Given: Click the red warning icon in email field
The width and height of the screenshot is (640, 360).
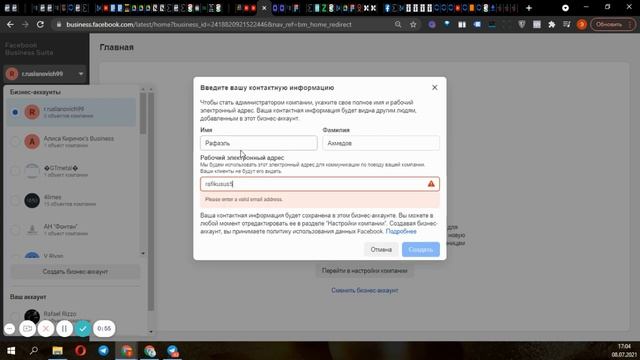Looking at the screenshot, I should [x=431, y=184].
